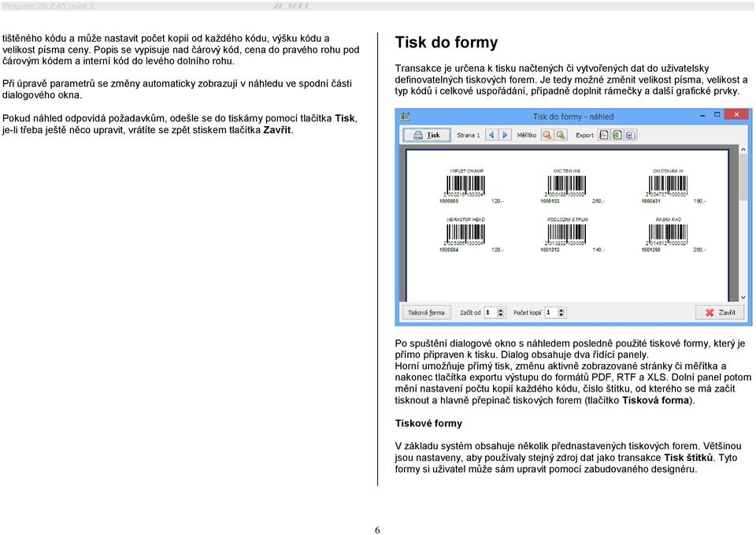This screenshot has height=535, width=756.
Task: Close the dialog with the red X
Action: [736, 115]
